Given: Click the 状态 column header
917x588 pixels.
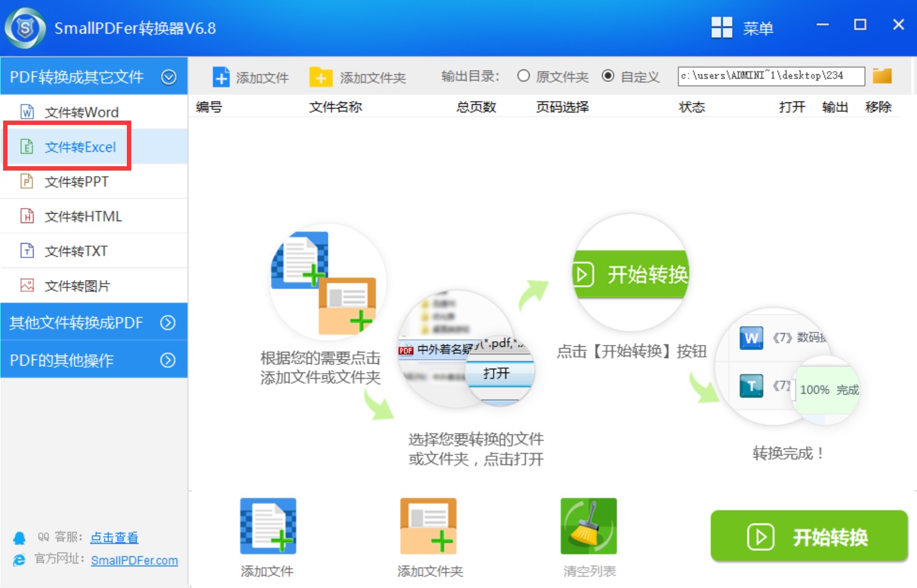Looking at the screenshot, I should pyautogui.click(x=692, y=107).
